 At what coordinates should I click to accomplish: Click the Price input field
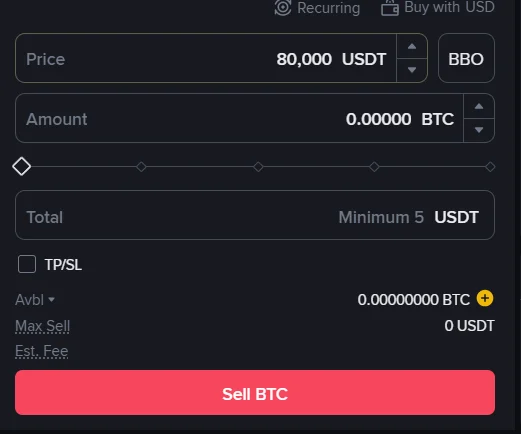click(206, 58)
